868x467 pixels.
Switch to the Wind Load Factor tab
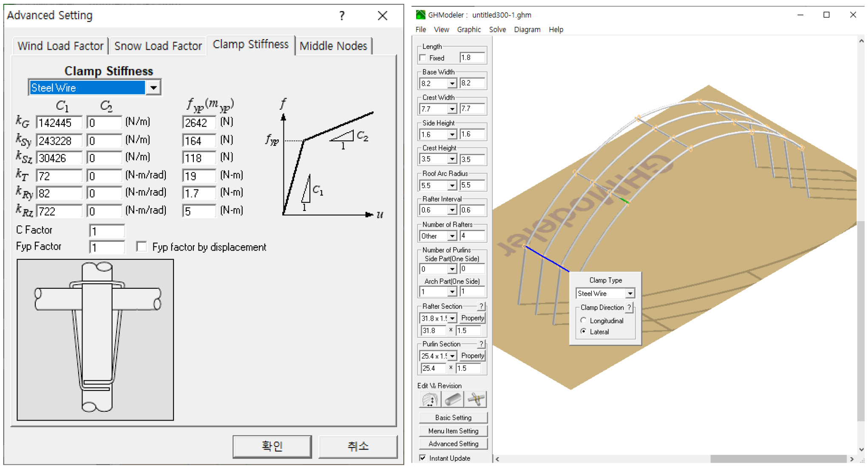(60, 46)
